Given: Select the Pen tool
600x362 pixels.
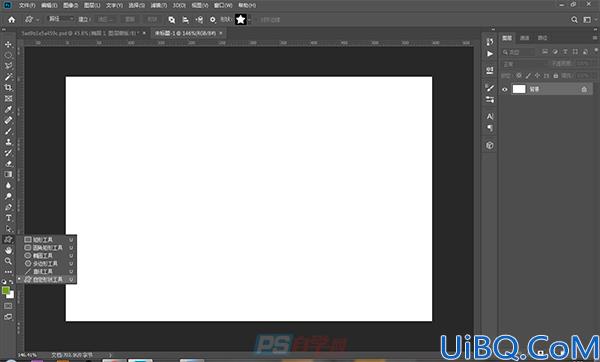Looking at the screenshot, I should [8, 207].
